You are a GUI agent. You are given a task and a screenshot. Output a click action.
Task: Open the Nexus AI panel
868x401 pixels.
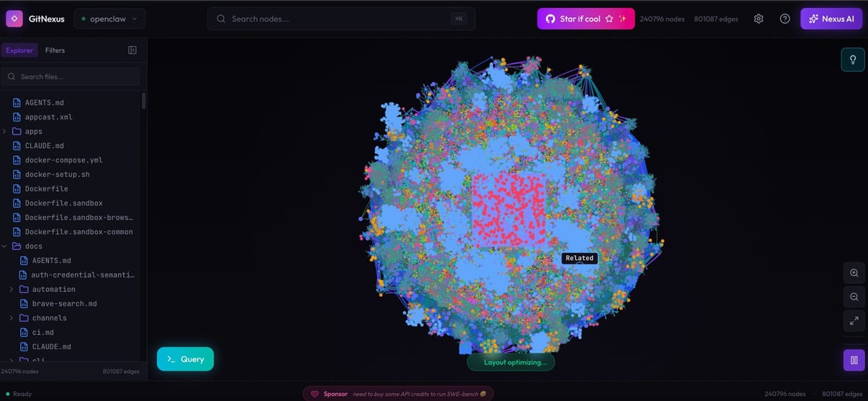coord(831,19)
